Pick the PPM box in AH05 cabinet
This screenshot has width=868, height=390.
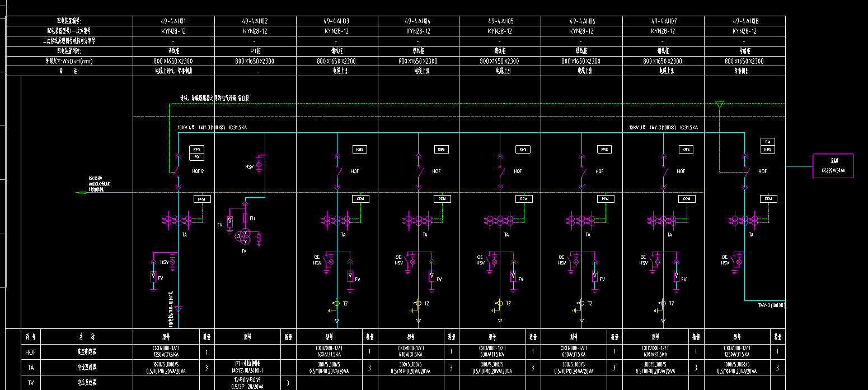523,199
